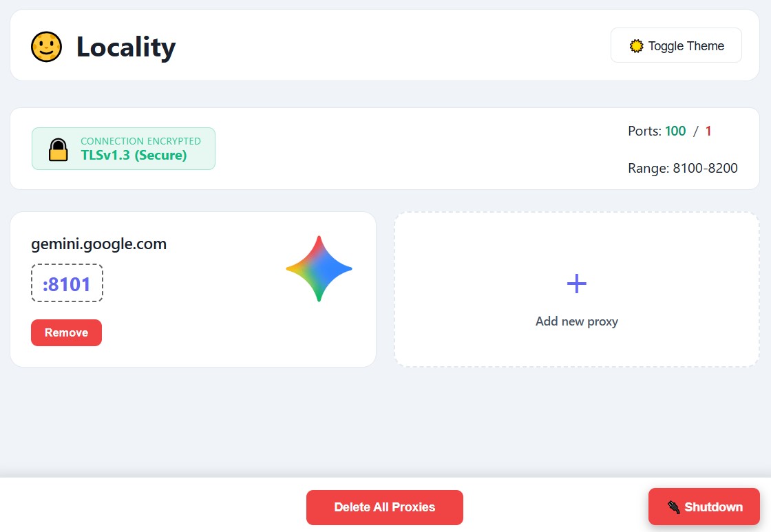Click the :8101 port badge

point(67,284)
